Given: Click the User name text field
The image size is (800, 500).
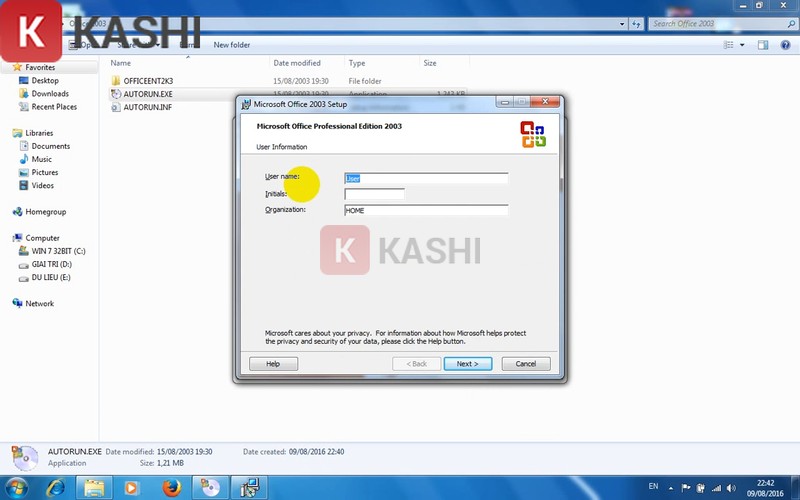Looking at the screenshot, I should tap(426, 178).
